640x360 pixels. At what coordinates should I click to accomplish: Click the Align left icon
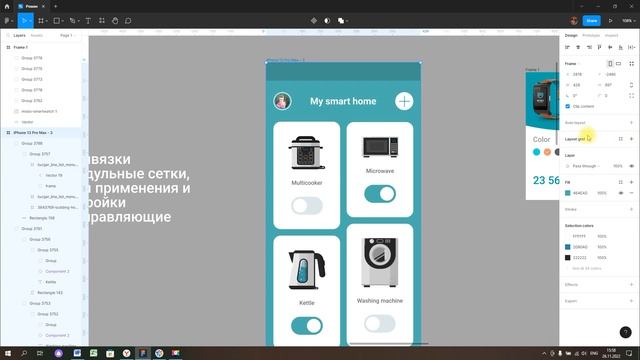(567, 47)
